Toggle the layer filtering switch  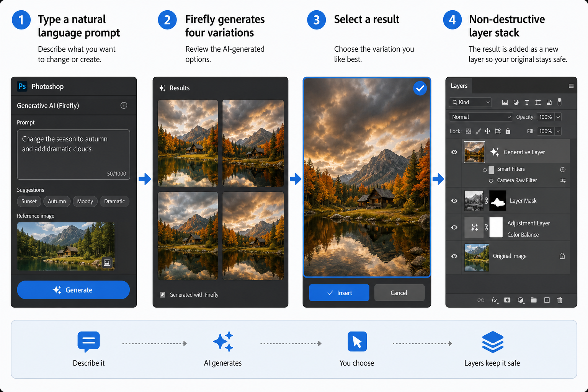560,102
